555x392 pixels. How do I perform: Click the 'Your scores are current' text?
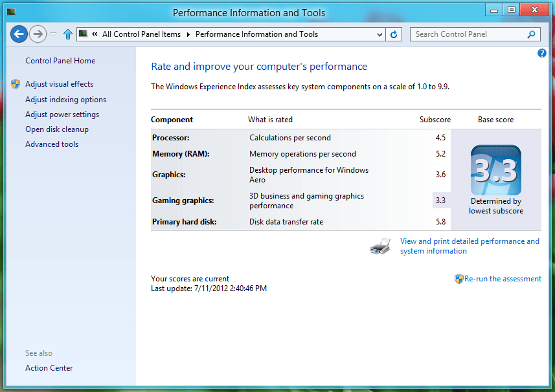click(190, 279)
